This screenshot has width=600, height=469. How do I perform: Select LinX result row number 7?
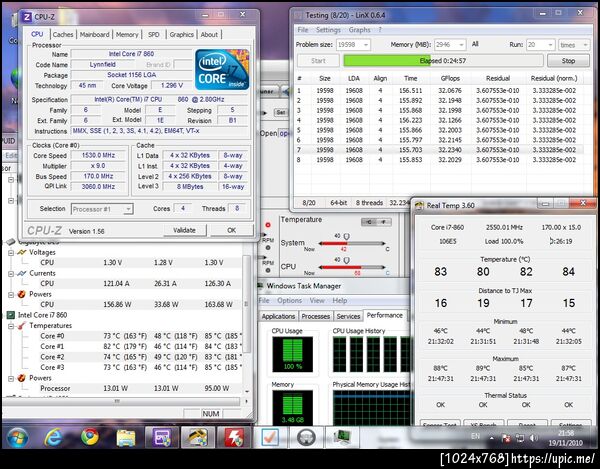coord(439,150)
